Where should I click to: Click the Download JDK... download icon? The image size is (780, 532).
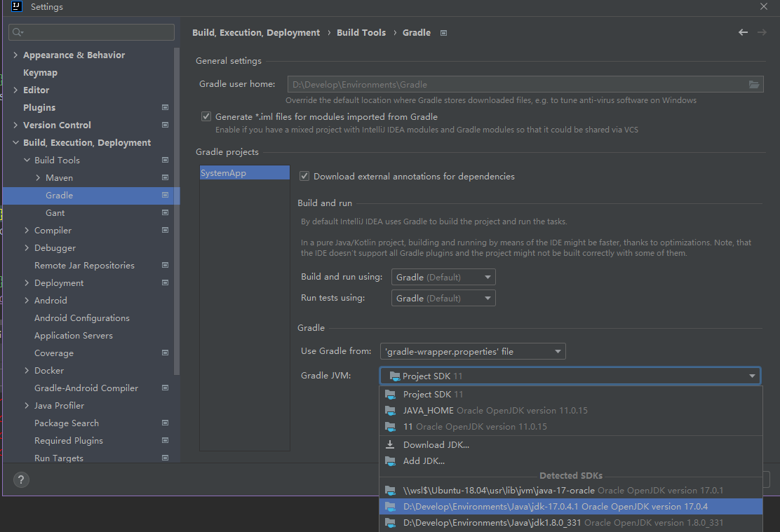[391, 444]
